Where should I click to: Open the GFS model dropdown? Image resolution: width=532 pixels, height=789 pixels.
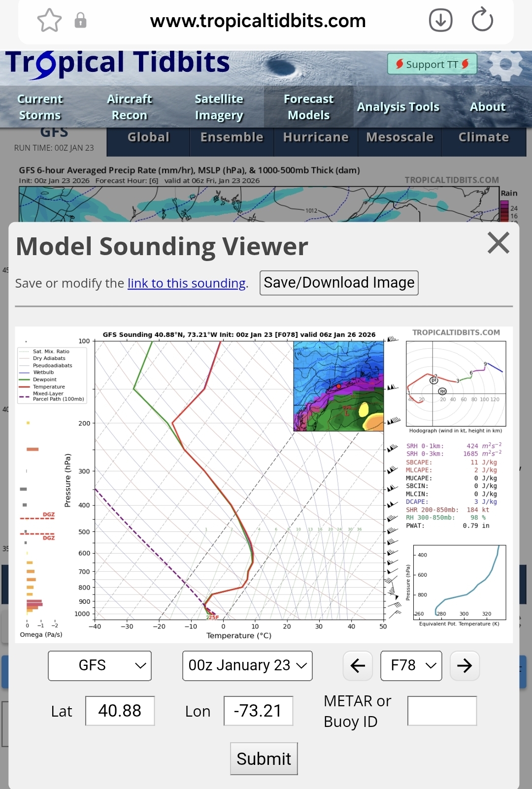tap(100, 666)
